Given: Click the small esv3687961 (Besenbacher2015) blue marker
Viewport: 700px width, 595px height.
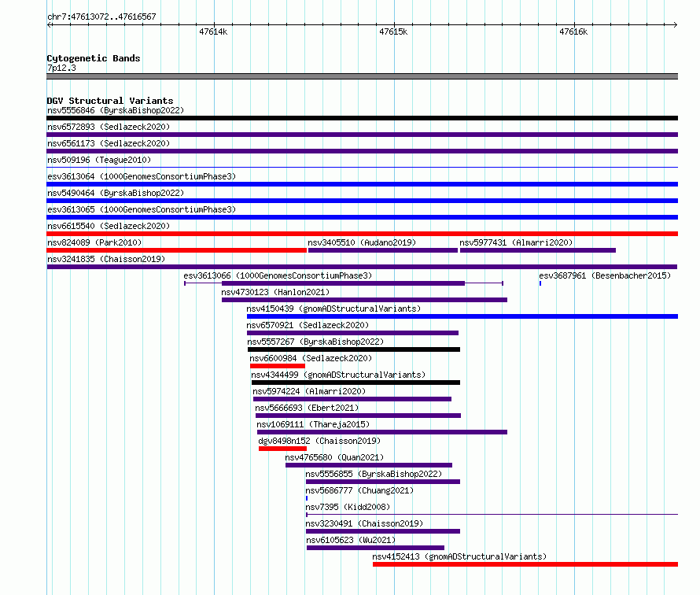Looking at the screenshot, I should (x=540, y=283).
